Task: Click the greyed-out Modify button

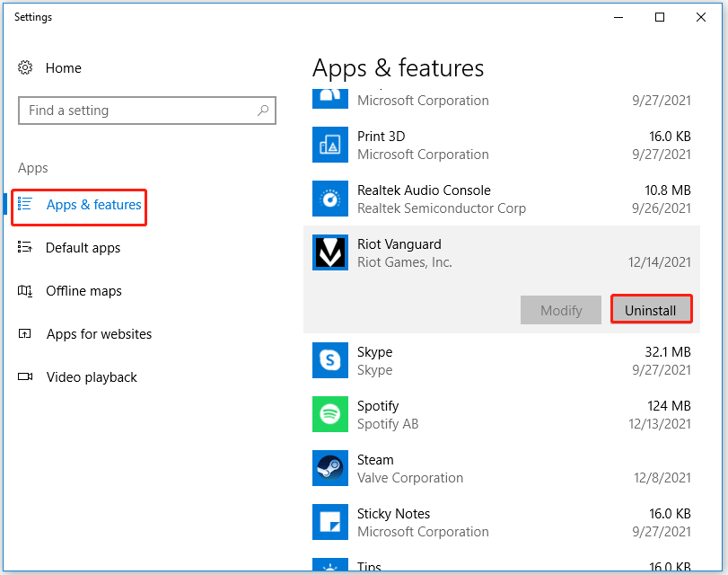Action: pos(561,310)
